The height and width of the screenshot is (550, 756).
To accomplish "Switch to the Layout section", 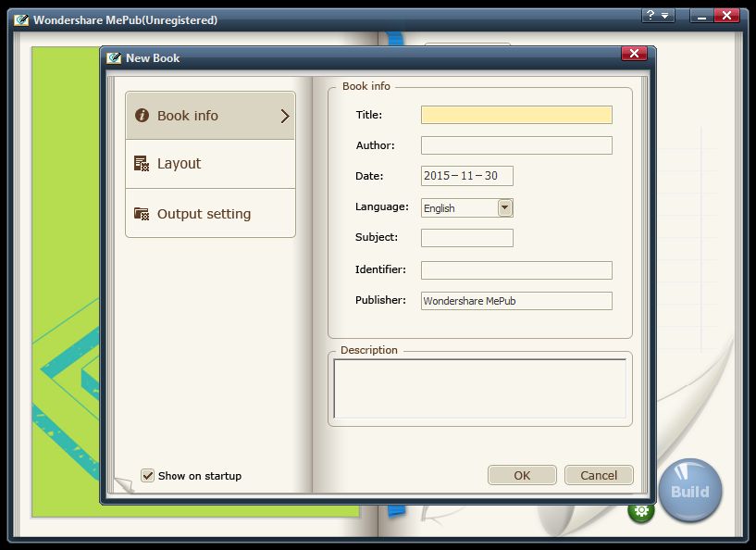I will [x=210, y=164].
